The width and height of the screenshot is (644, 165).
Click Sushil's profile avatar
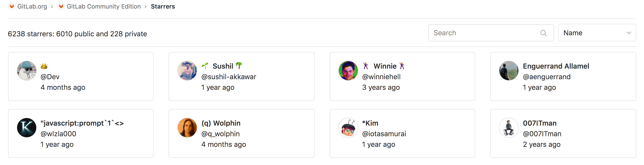187,71
